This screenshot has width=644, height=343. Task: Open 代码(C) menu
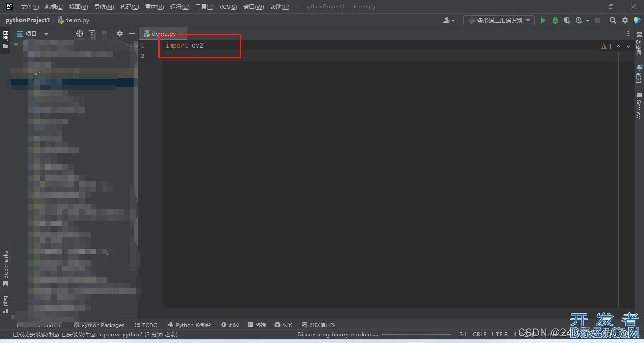click(x=130, y=7)
